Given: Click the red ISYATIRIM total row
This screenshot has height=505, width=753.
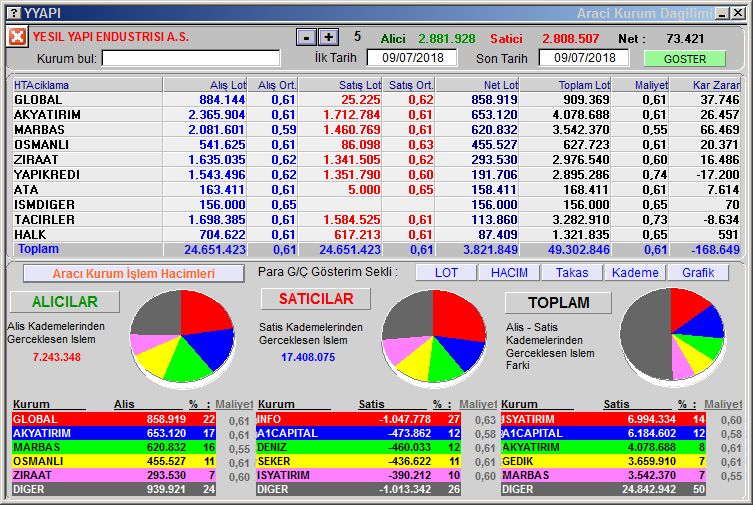Looking at the screenshot, I should click(x=603, y=419).
